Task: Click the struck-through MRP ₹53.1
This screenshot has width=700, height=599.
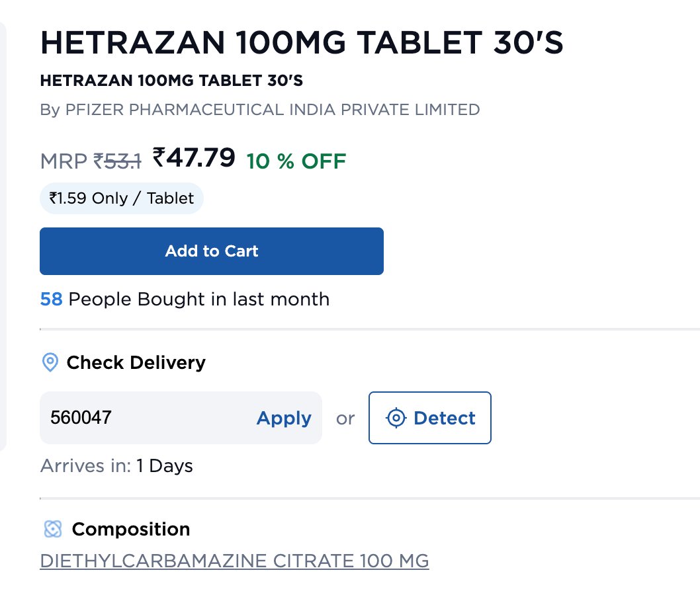Action: 117,161
